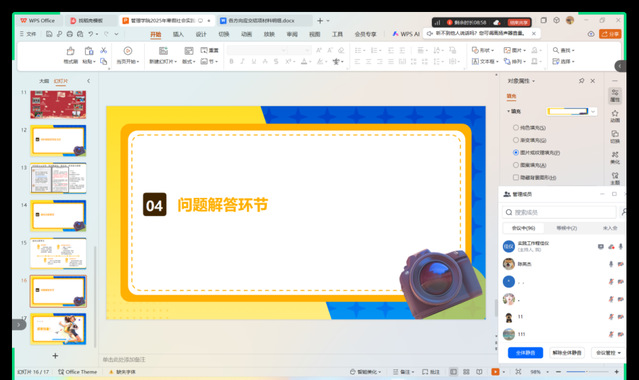The width and height of the screenshot is (639, 380).
Task: Open the Shapes dropdown in ribbon
Action: point(483,50)
